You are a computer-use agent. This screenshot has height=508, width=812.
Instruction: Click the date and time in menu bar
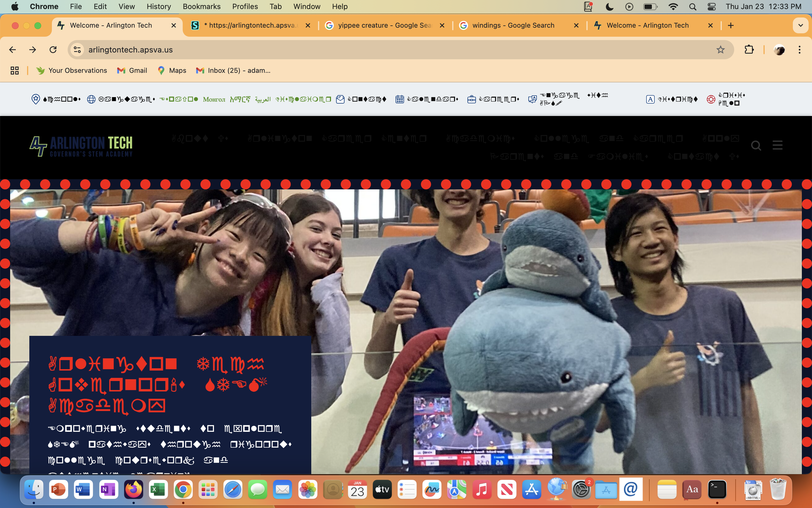(763, 7)
